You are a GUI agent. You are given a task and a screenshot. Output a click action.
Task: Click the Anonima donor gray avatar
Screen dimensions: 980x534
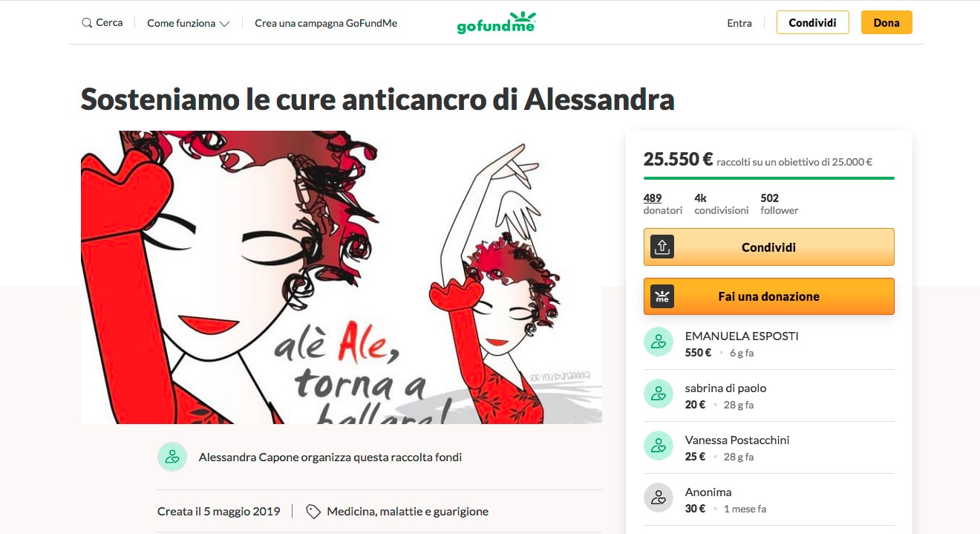click(658, 498)
